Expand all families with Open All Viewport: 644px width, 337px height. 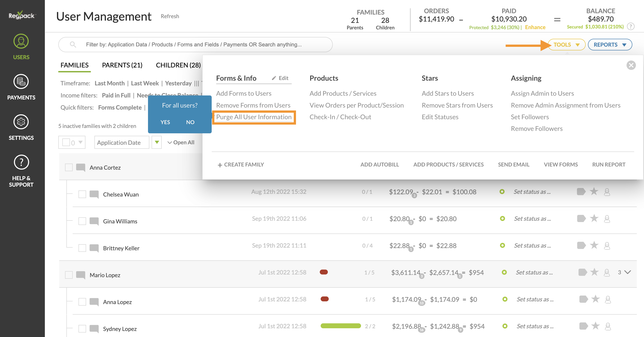point(181,142)
